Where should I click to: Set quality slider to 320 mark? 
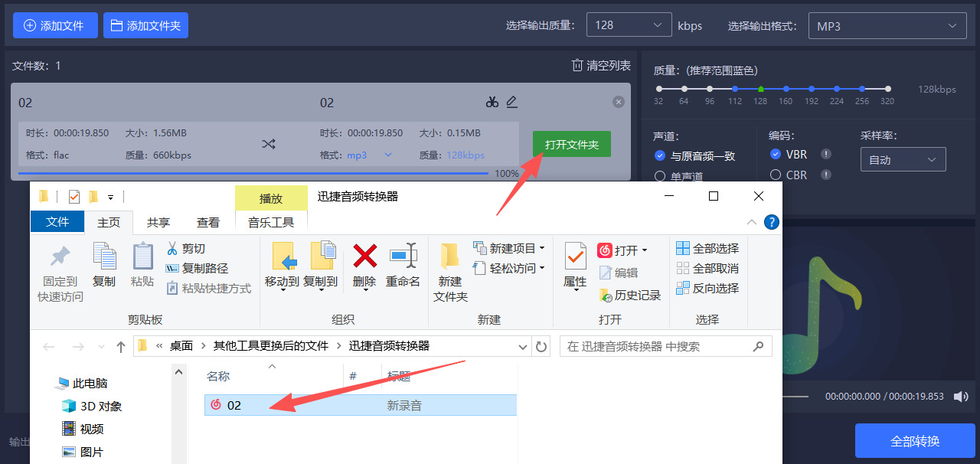887,89
